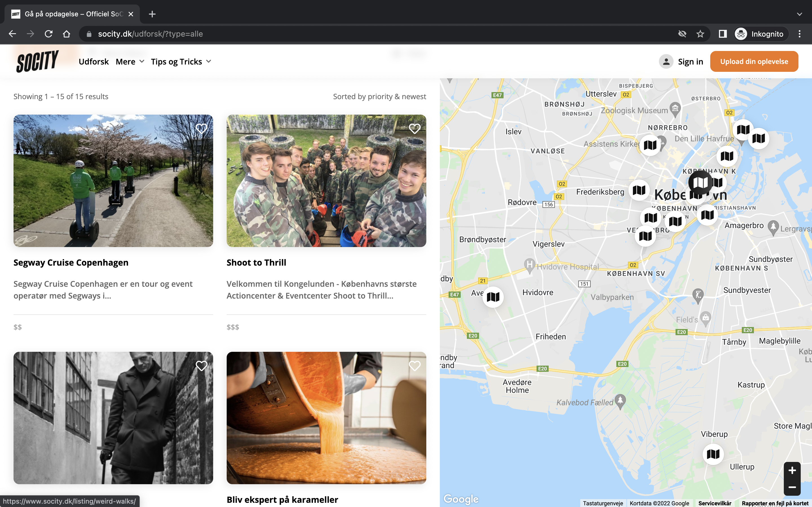Click the map marker beside Frederiksberg
The width and height of the screenshot is (812, 507).
tap(639, 190)
